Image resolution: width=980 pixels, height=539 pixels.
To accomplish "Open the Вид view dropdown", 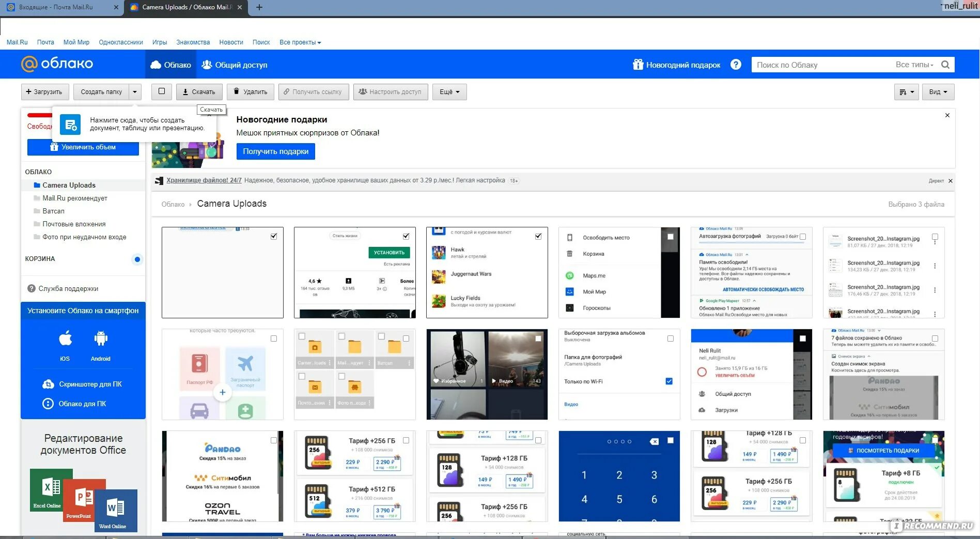I will tap(938, 92).
